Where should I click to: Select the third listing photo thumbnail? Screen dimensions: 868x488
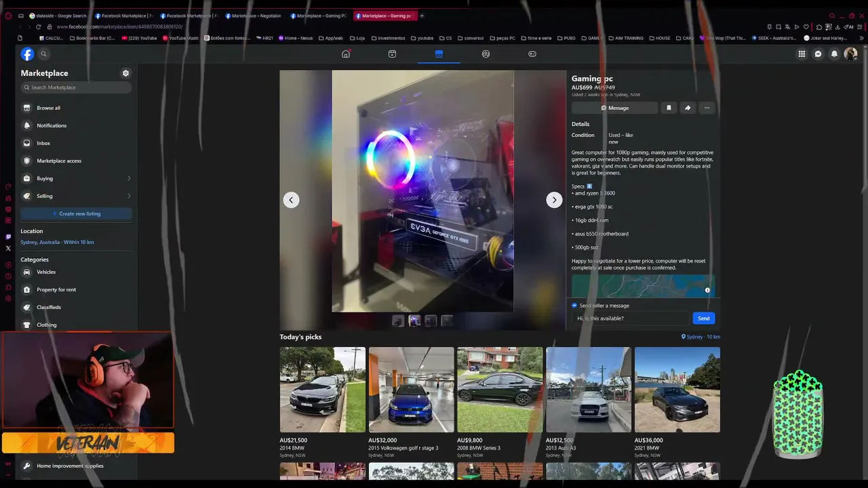(431, 321)
